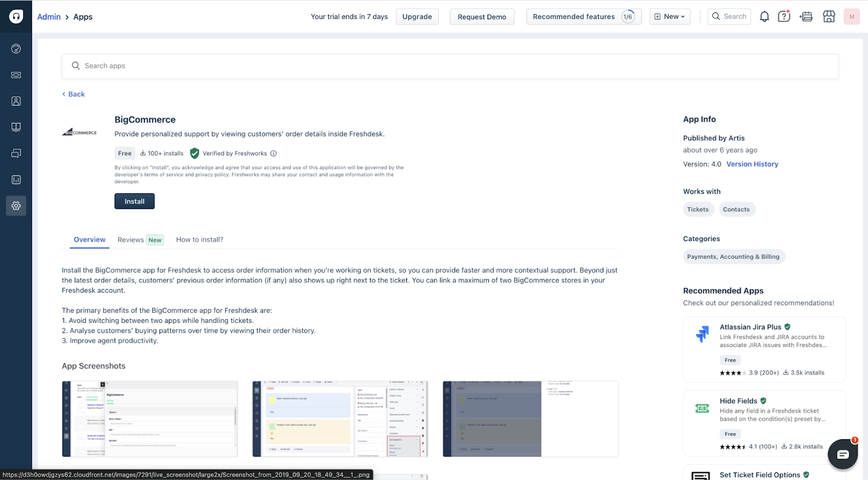The image size is (868, 480).
Task: Open the second app screenshot thumbnail
Action: pos(340,419)
